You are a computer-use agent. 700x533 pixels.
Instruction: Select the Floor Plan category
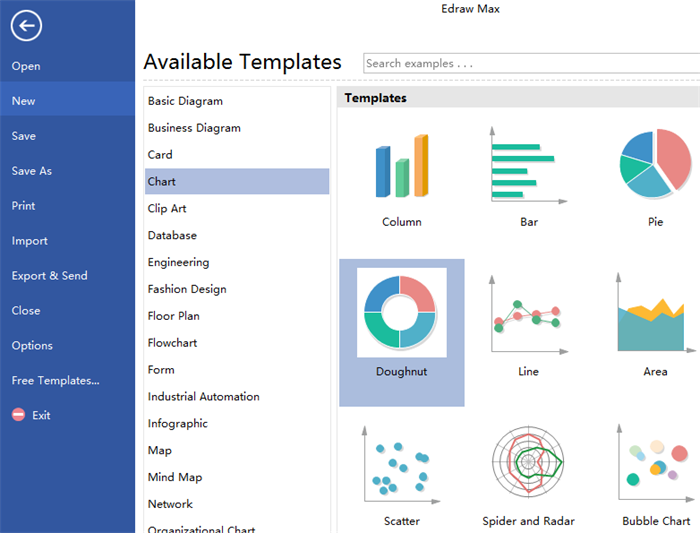click(x=237, y=316)
